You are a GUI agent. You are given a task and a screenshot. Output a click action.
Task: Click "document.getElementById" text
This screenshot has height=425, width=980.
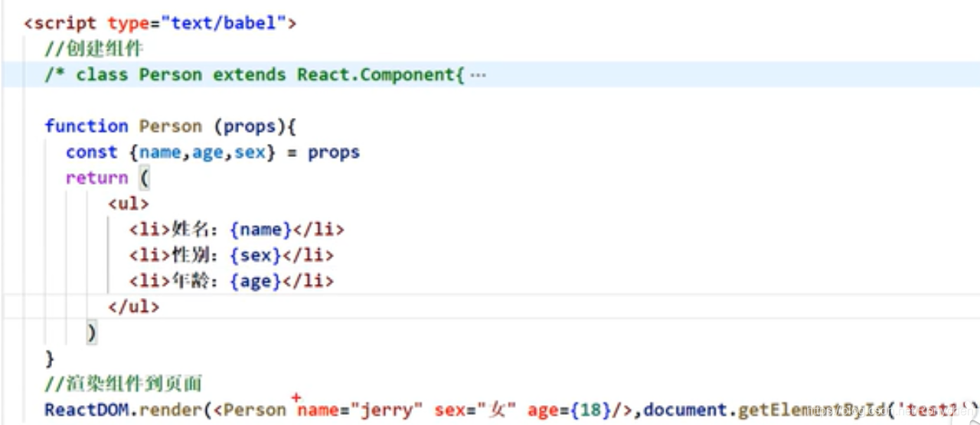[763, 410]
